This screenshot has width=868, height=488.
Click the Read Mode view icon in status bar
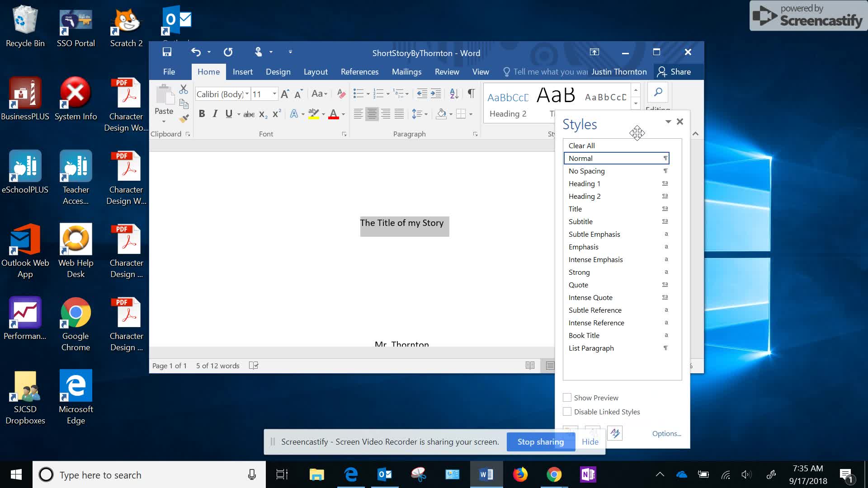[530, 366]
